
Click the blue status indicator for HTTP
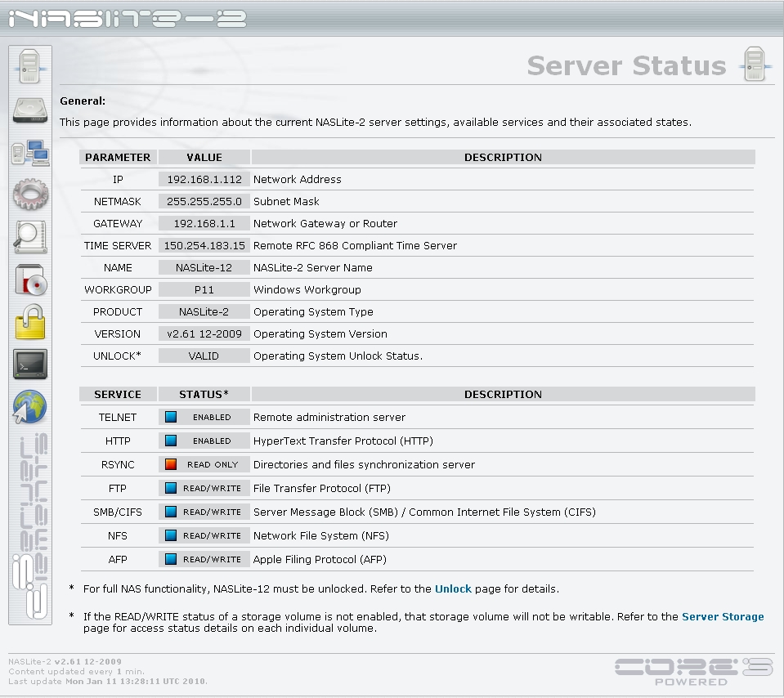coord(171,441)
